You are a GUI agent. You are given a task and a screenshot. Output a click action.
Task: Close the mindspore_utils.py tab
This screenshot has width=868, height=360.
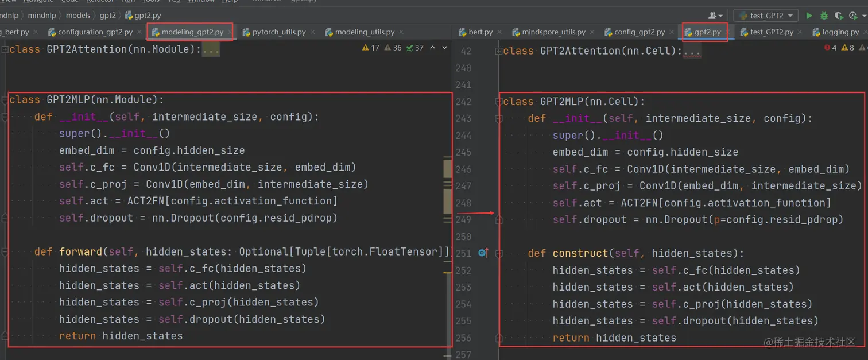click(x=592, y=32)
